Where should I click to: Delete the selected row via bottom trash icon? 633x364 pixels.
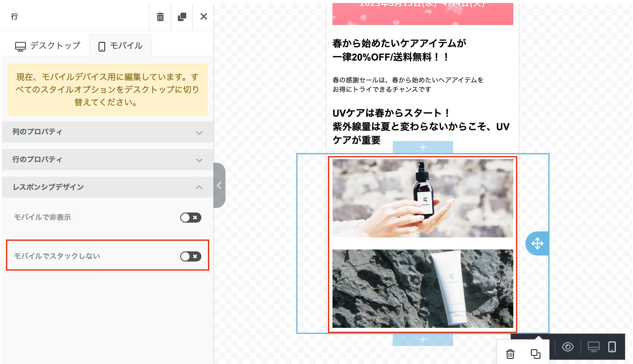(510, 354)
